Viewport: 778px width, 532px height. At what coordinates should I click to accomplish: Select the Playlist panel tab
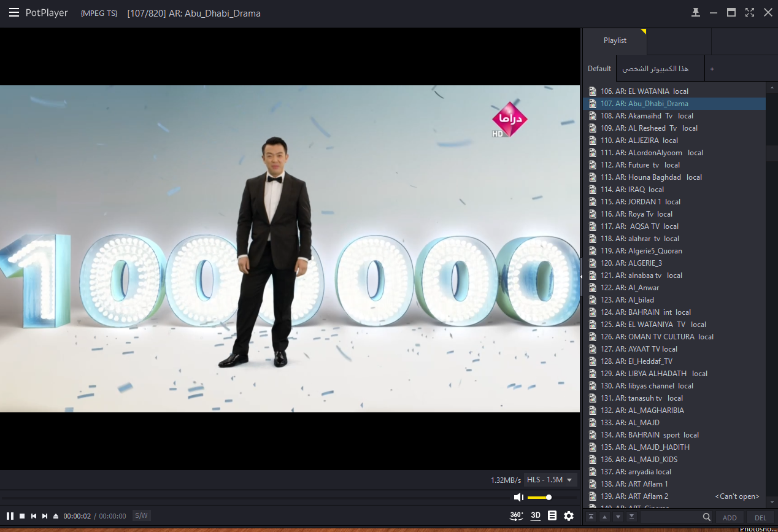615,40
